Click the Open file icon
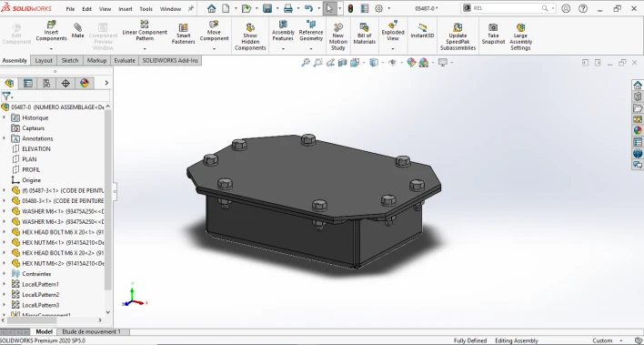 246,8
